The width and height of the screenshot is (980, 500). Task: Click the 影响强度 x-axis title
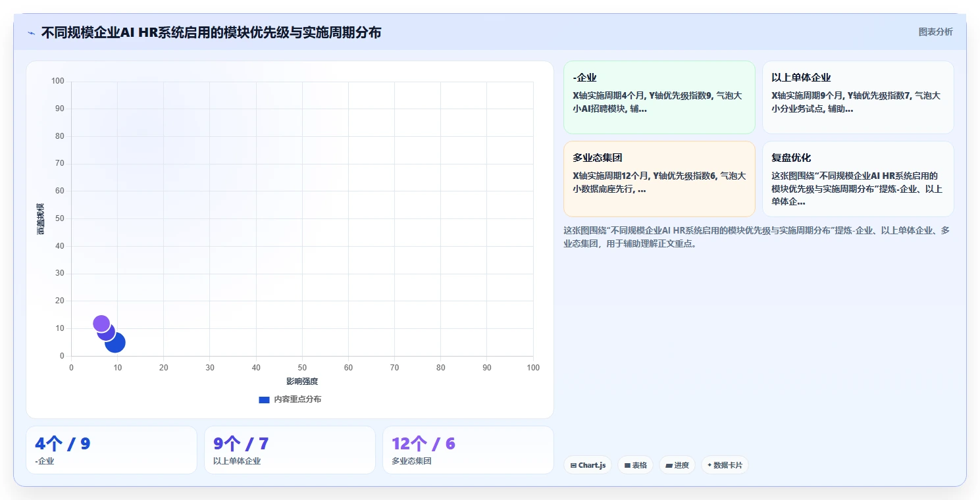(302, 382)
